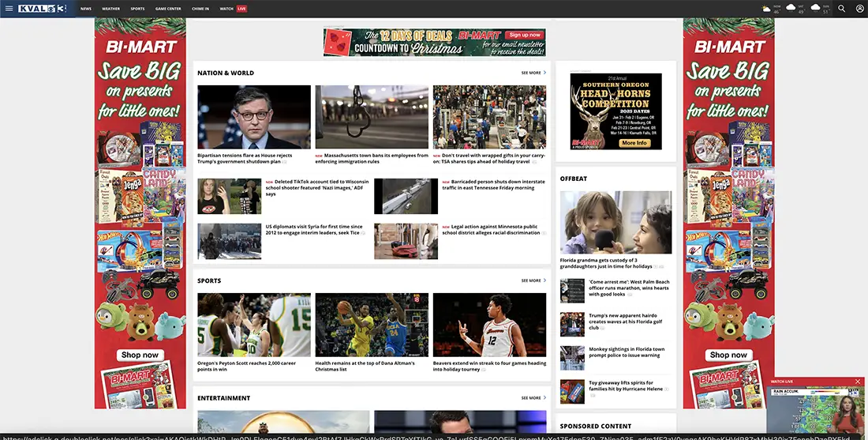This screenshot has height=440, width=868.
Task: Open the Watch menu item
Action: [x=226, y=9]
